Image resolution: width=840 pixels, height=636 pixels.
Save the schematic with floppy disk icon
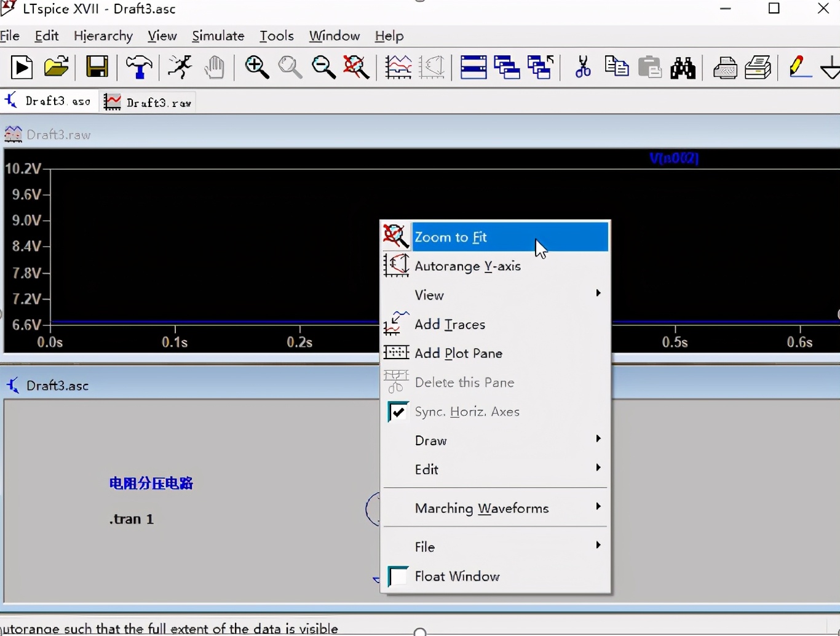pos(97,67)
